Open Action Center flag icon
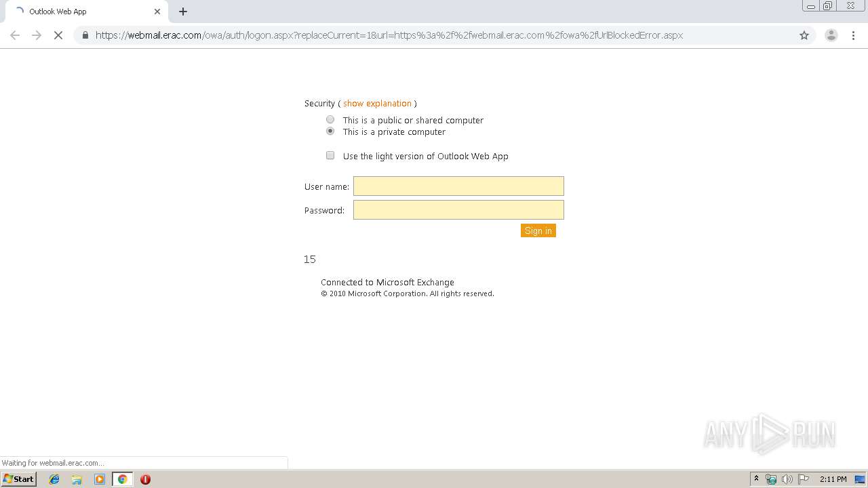 [x=803, y=479]
